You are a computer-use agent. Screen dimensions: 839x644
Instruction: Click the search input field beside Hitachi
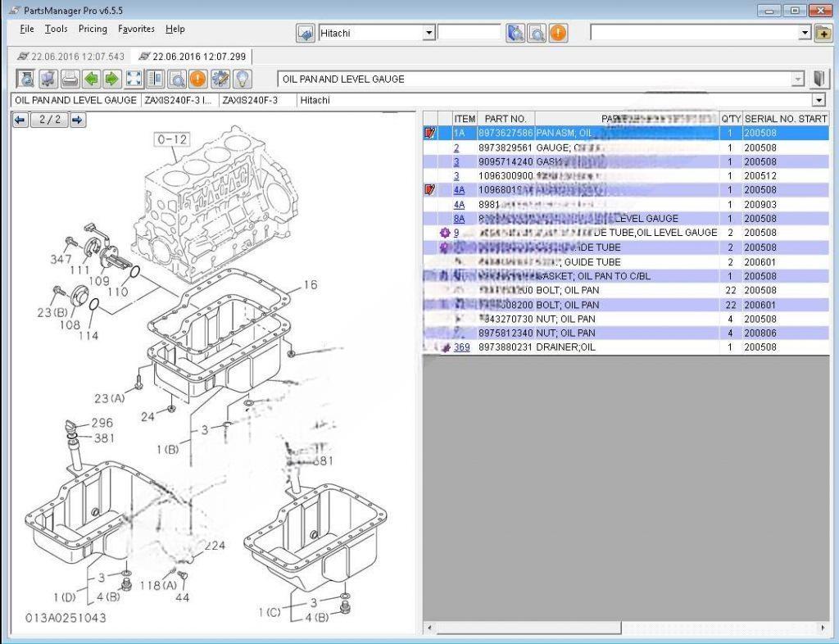click(469, 33)
